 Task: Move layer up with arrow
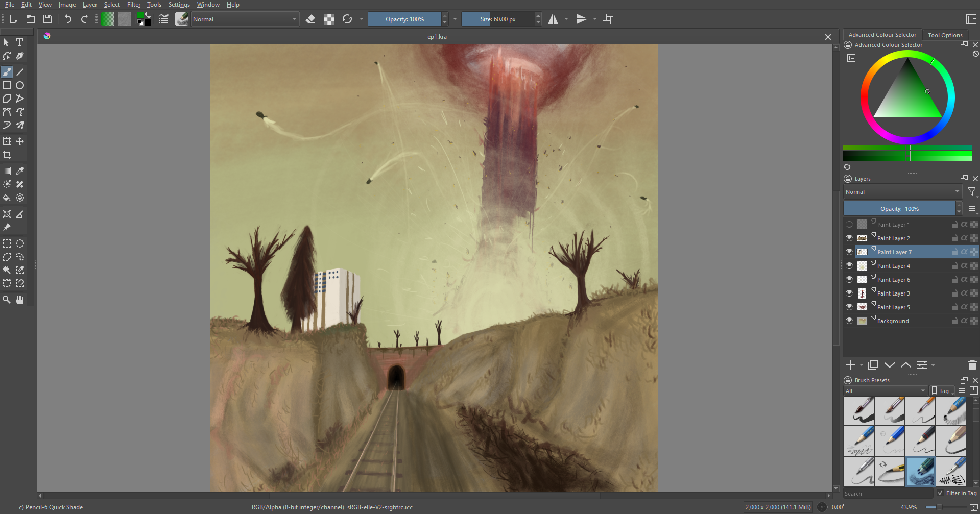(906, 365)
